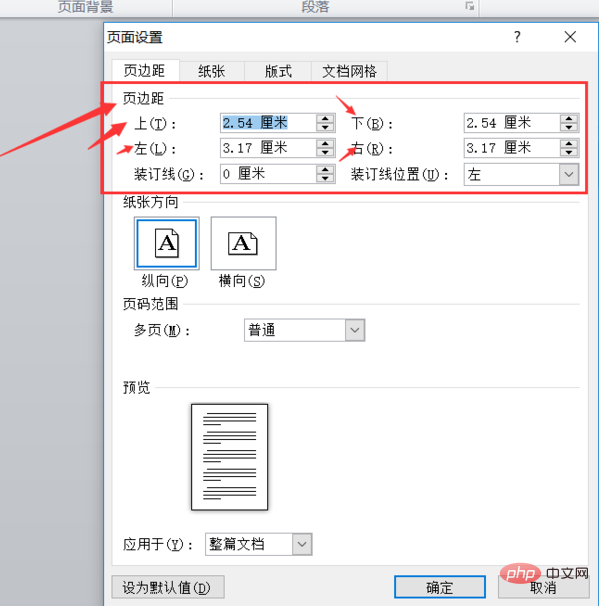
Task: Click the 右(R) margin input field
Action: [512, 148]
